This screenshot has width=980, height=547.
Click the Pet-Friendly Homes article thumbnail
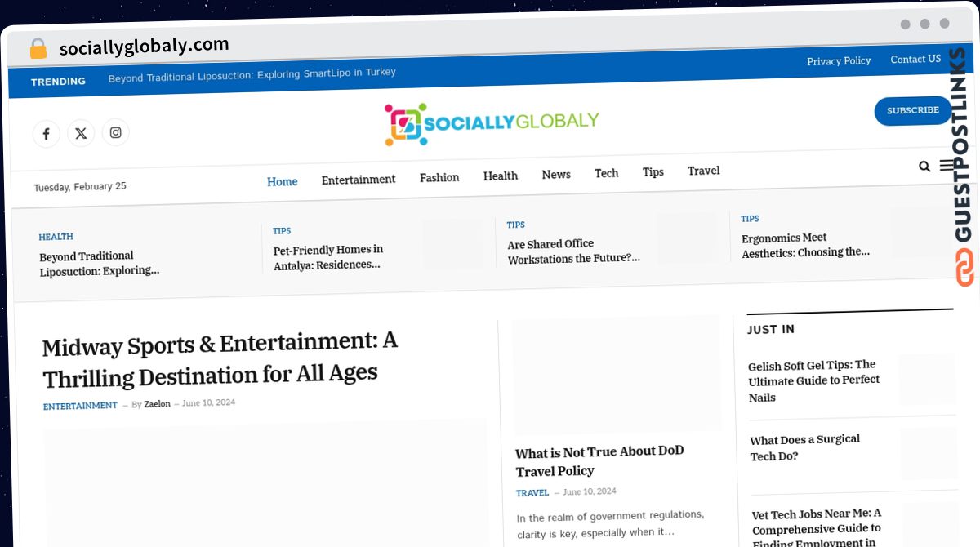(452, 243)
